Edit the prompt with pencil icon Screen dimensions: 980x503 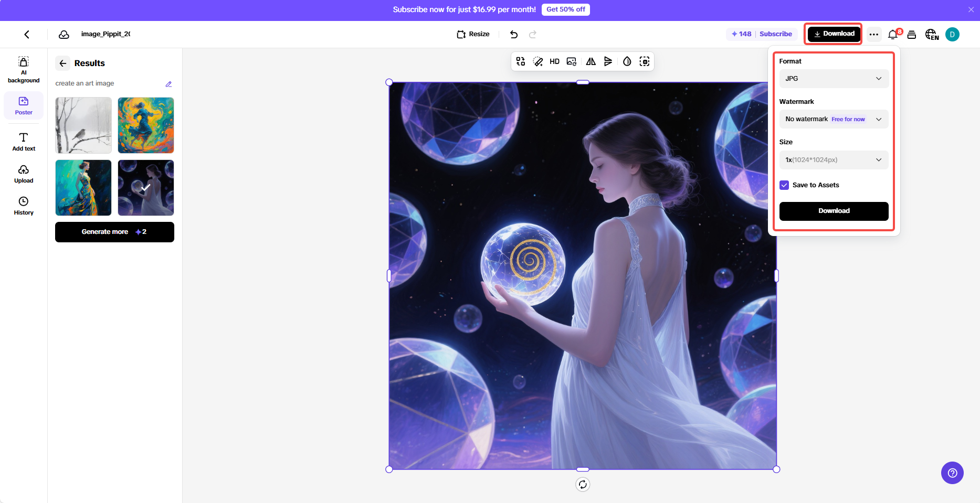point(168,84)
